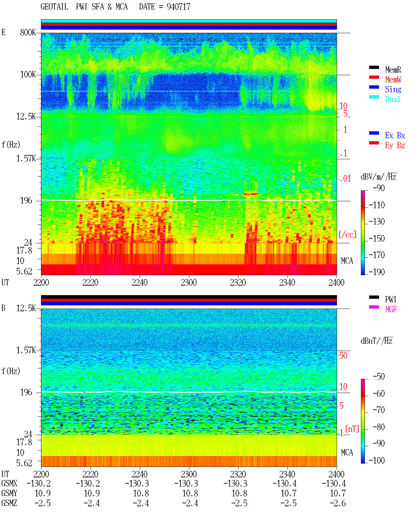420x523 pixels.
Task: Click the [/cc] density unit label
Action: pyautogui.click(x=347, y=234)
